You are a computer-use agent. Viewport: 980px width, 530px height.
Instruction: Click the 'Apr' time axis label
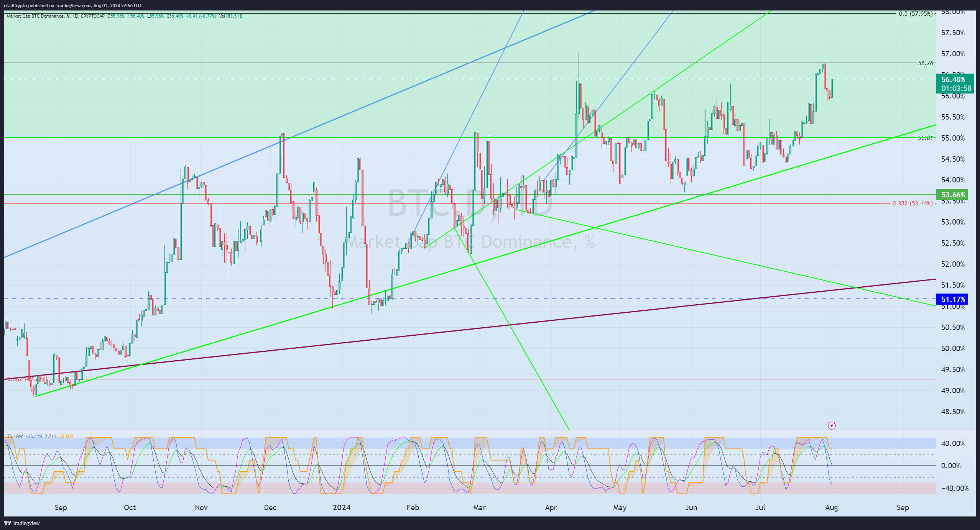551,507
